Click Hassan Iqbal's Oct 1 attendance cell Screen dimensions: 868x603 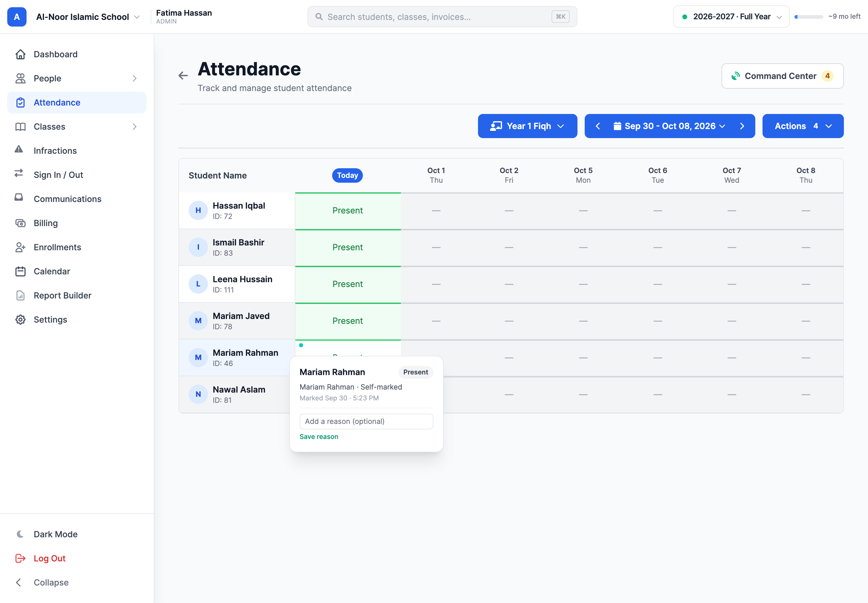pyautogui.click(x=436, y=211)
